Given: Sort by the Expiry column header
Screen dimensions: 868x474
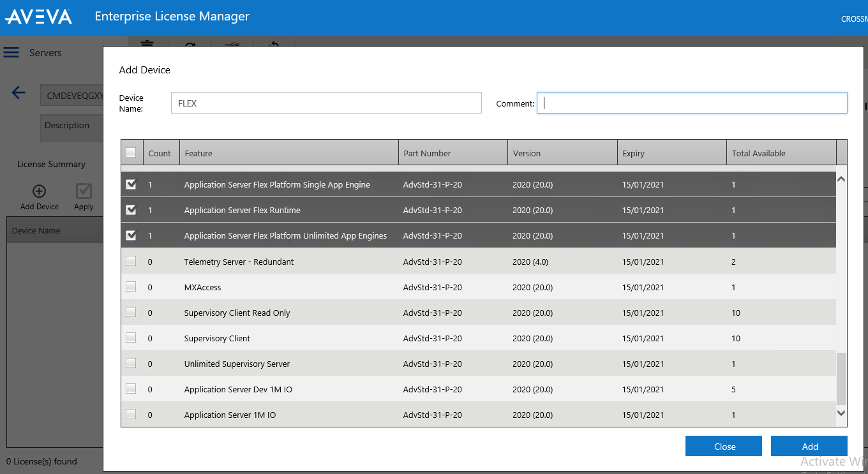Looking at the screenshot, I should [672, 153].
